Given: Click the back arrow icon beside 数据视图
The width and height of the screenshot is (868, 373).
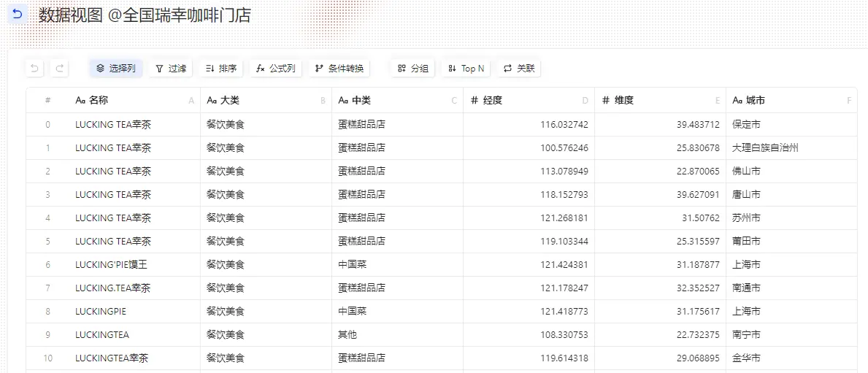Looking at the screenshot, I should click(x=18, y=15).
